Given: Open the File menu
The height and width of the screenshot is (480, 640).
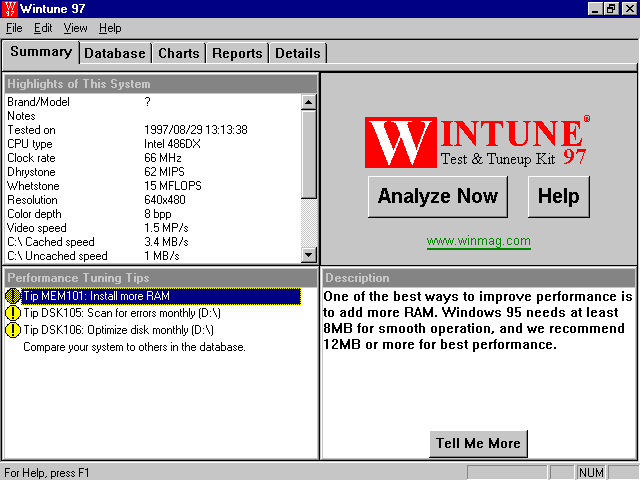Looking at the screenshot, I should click(x=14, y=28).
